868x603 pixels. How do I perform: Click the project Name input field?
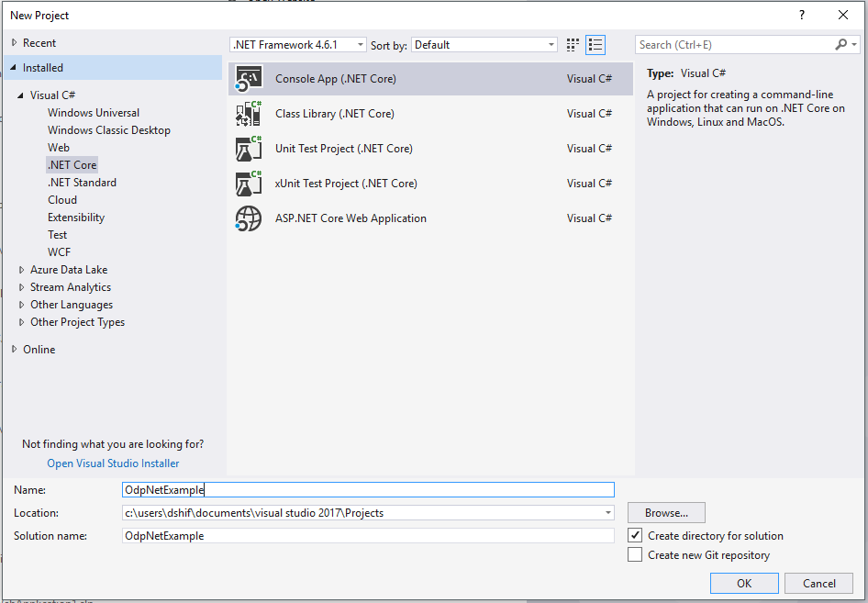point(368,489)
